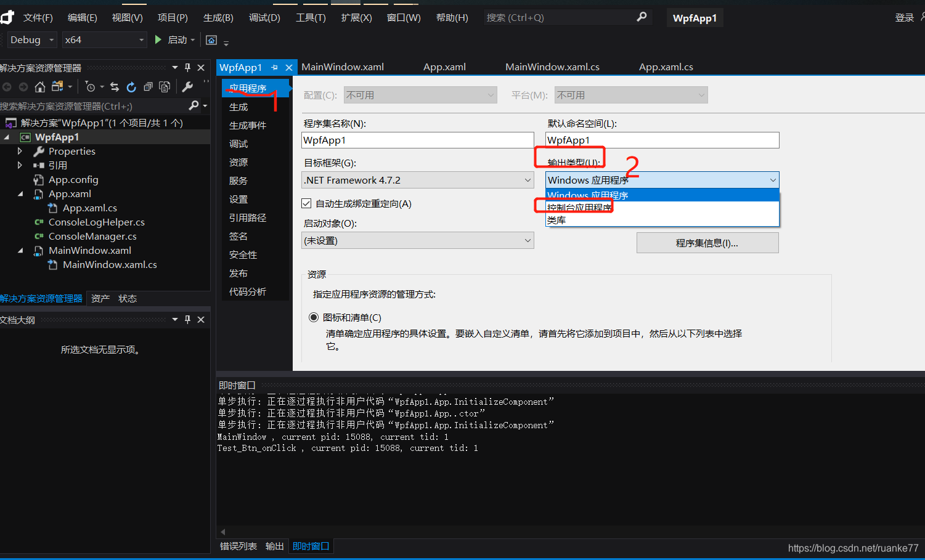Navigate back using the Solution Explorer back arrow
This screenshot has height=560, width=925.
click(x=7, y=87)
